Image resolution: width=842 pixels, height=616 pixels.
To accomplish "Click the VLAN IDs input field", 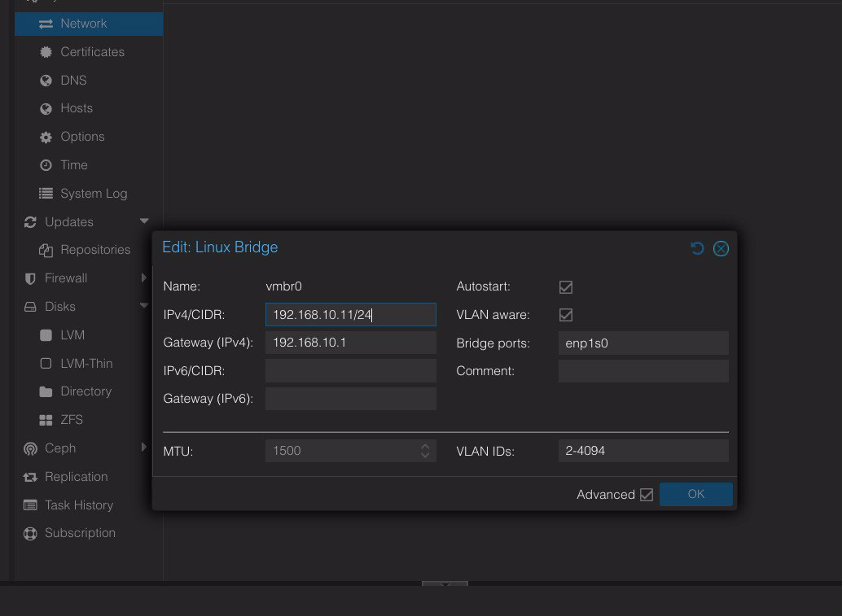I will coord(643,451).
